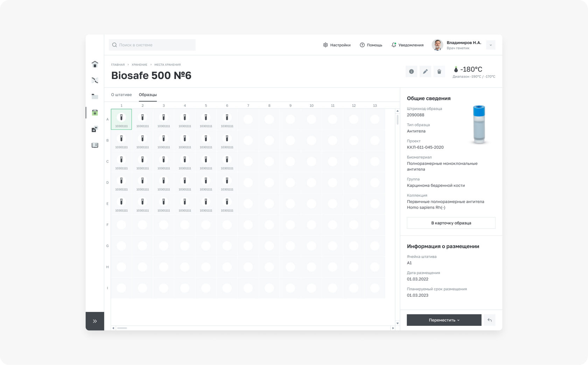The width and height of the screenshot is (588, 365).
Task: Click barcode value 2090088
Action: pos(415,115)
